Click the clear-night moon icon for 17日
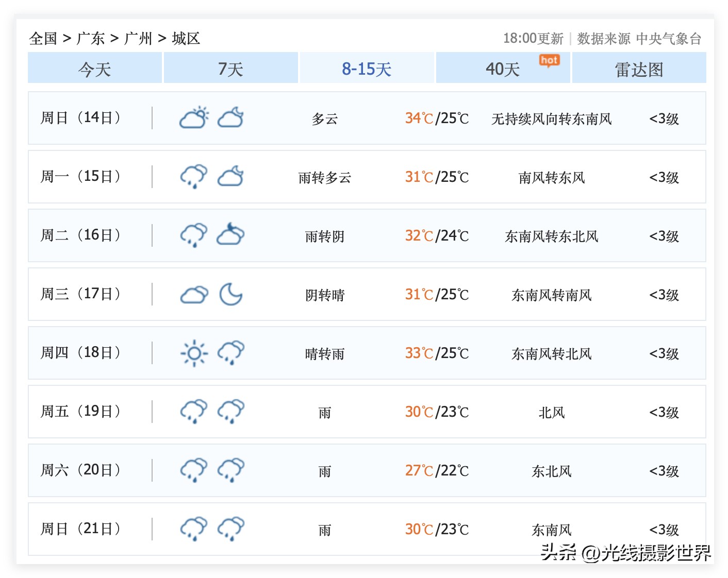This screenshot has width=728, height=578. point(230,294)
